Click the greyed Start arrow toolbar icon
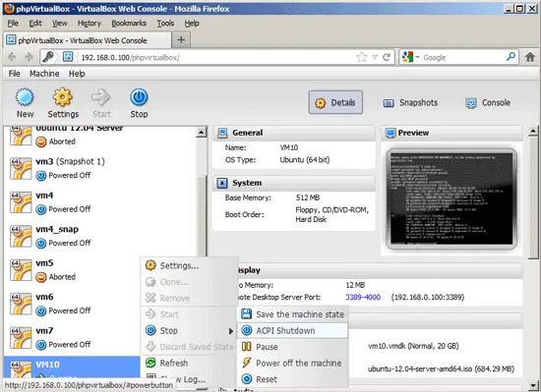This screenshot has width=541, height=392. click(100, 97)
